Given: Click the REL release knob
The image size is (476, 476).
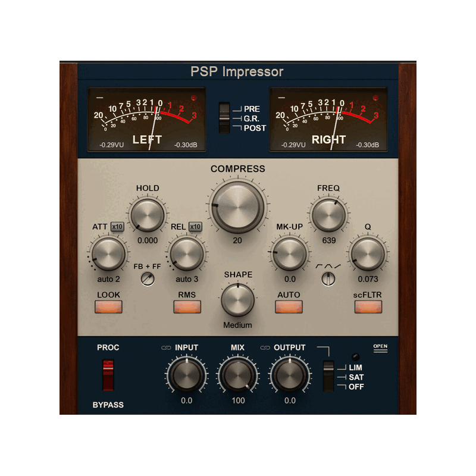Looking at the screenshot, I should (187, 254).
